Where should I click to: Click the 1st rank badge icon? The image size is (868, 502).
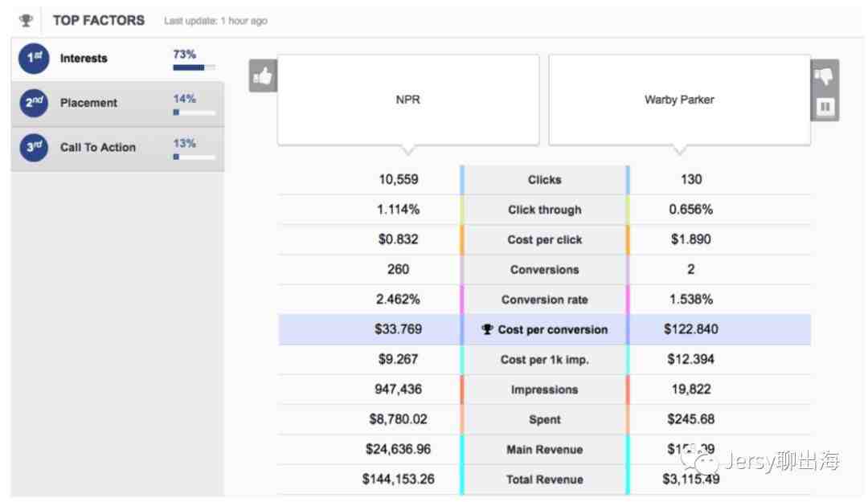34,59
